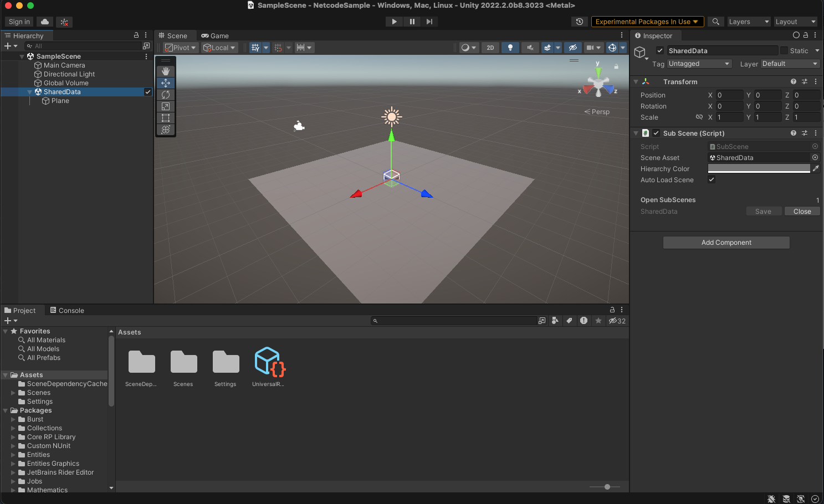Toggle the Static checkbox

(x=784, y=51)
